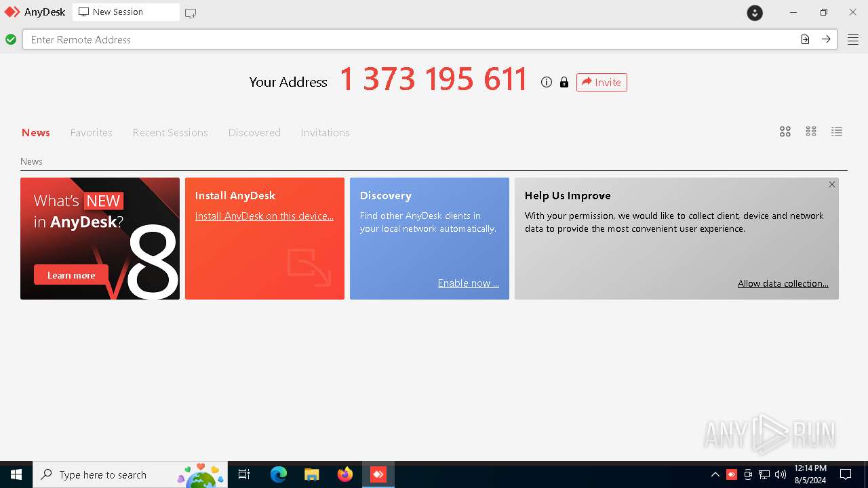Click the What's New in AnyDesk thumbnail
This screenshot has width=868, height=488.
pyautogui.click(x=100, y=239)
